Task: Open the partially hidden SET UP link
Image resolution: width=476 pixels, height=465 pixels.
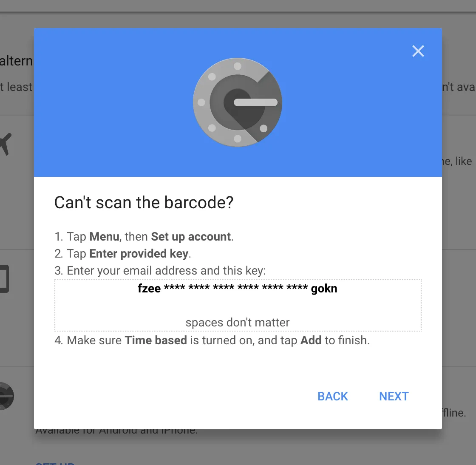Action: click(55, 463)
